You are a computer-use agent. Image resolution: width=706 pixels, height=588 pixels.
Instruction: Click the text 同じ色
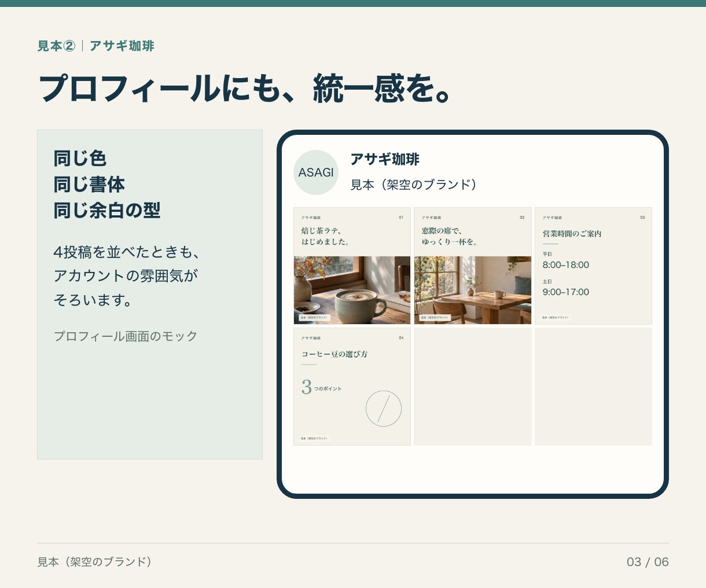[x=80, y=159]
